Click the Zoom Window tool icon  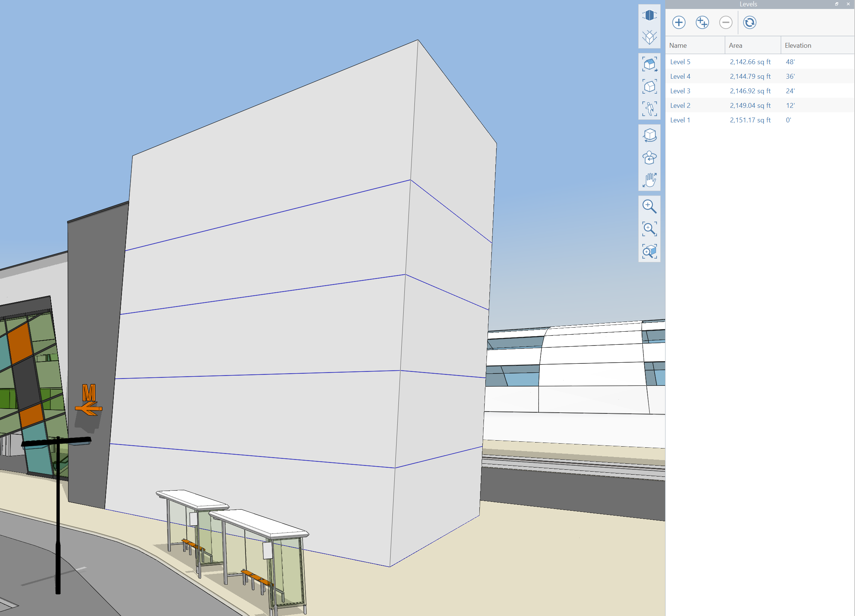(649, 229)
